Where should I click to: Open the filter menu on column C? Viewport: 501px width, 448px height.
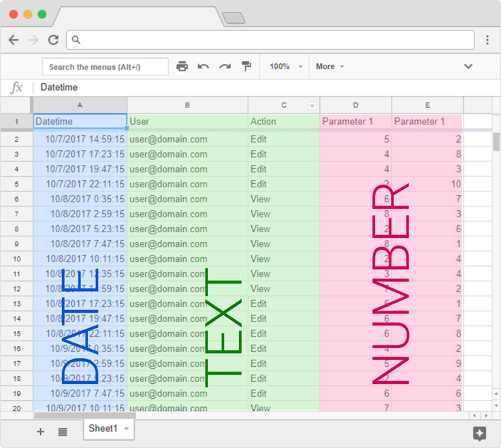click(x=312, y=105)
